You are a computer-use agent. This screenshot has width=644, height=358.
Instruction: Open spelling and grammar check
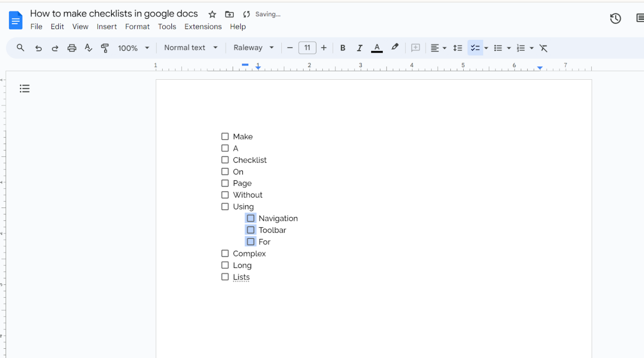pyautogui.click(x=88, y=48)
